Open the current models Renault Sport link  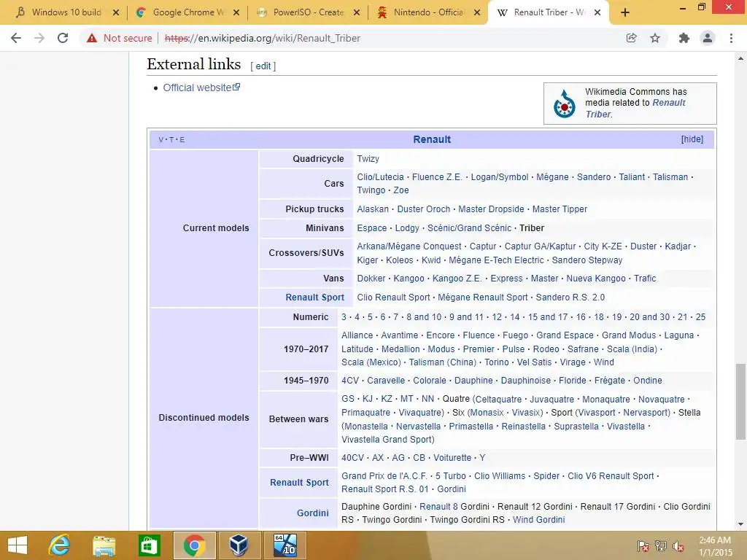[x=314, y=297]
